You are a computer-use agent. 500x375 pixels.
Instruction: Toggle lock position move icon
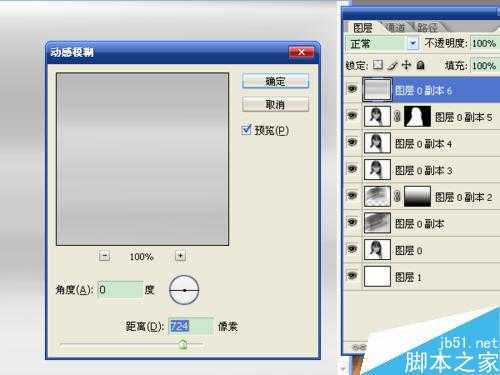pyautogui.click(x=406, y=65)
